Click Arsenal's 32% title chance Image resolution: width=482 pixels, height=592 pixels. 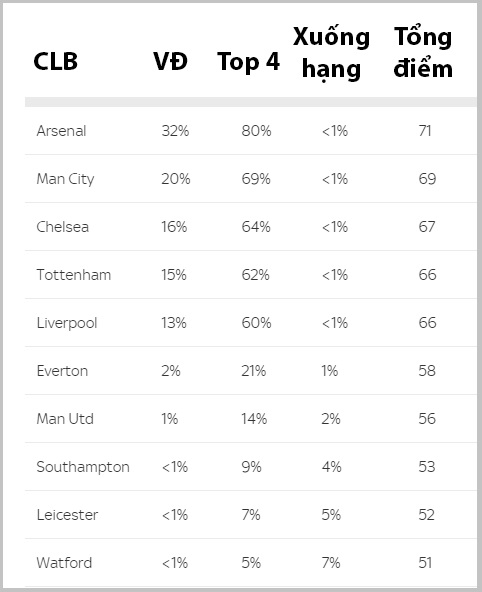click(175, 131)
